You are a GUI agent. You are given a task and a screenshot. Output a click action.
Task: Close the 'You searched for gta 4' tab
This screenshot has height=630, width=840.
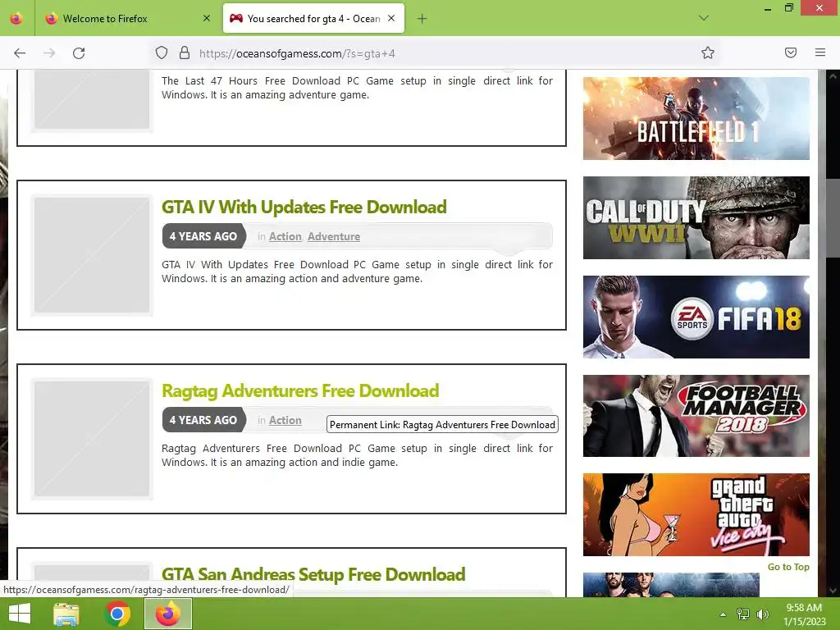click(391, 19)
